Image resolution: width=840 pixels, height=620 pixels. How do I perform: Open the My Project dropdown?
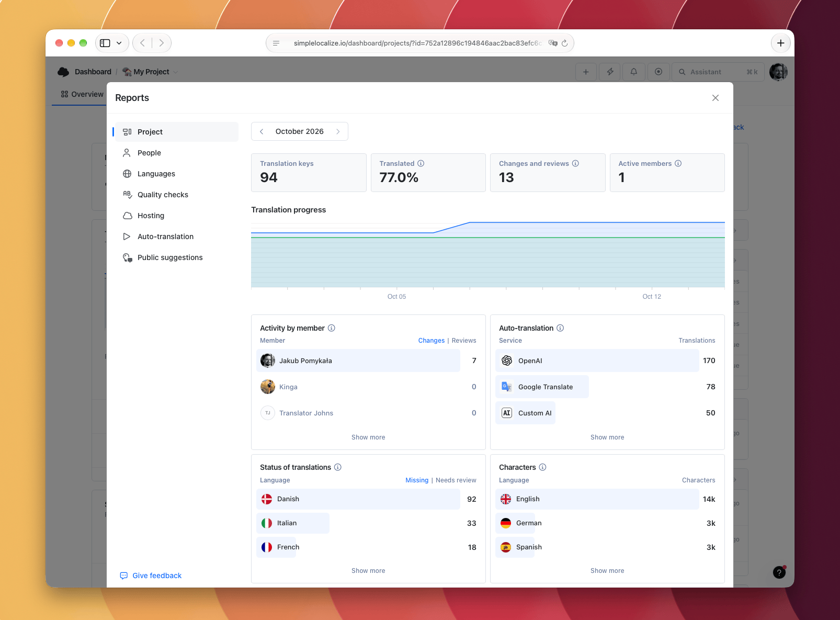tap(151, 72)
